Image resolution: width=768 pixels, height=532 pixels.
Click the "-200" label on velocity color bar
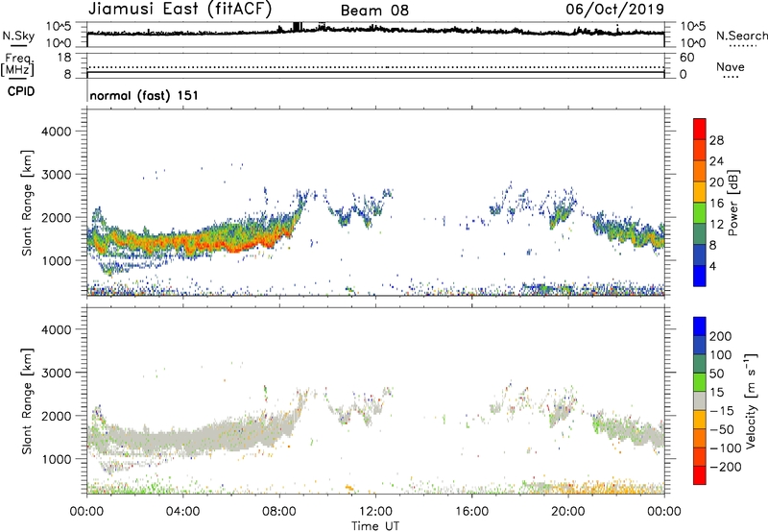point(725,468)
